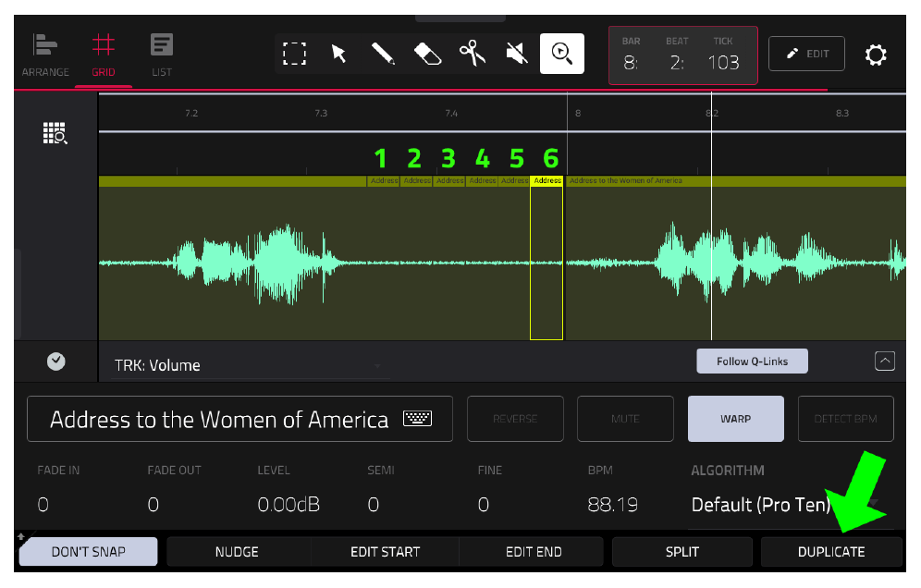Click the magnifier zoom tool
Image resolution: width=921 pixels, height=588 pixels.
pos(562,54)
